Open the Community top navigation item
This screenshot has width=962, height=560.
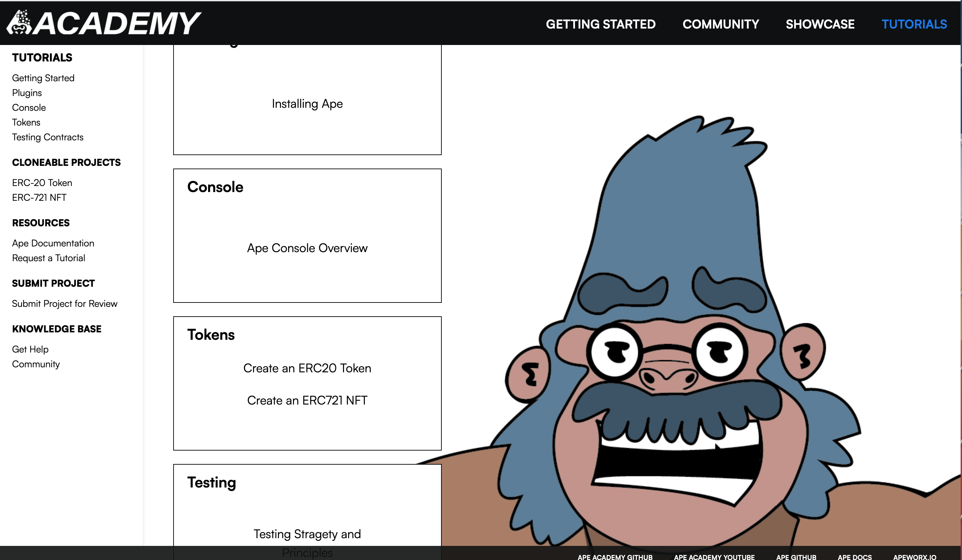pyautogui.click(x=720, y=24)
